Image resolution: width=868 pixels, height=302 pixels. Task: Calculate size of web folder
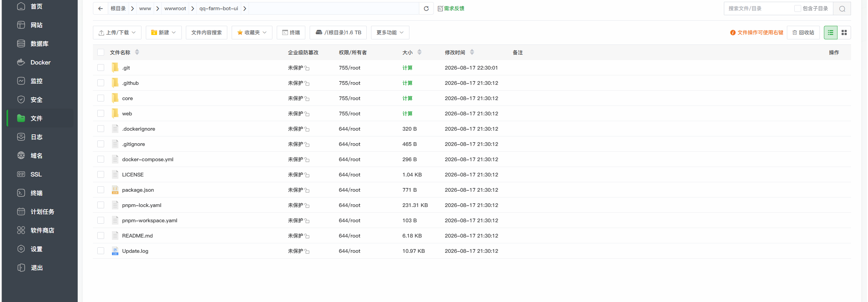[407, 114]
